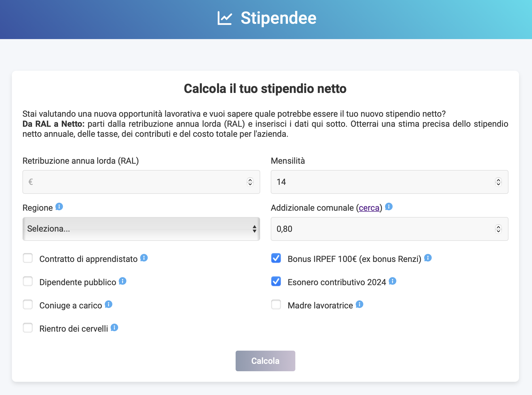Click the Rientro dei cervelli info icon
This screenshot has width=532, height=395.
click(x=114, y=328)
